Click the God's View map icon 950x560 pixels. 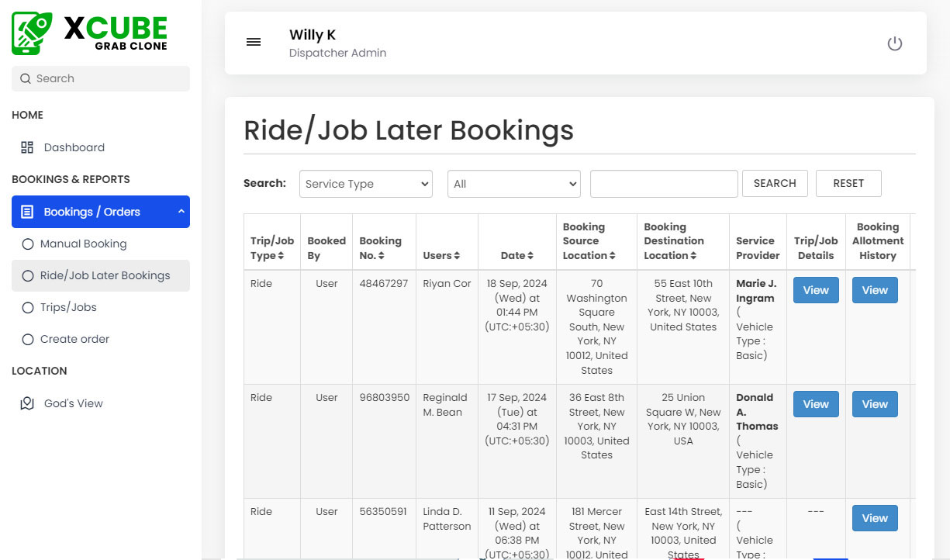(27, 403)
